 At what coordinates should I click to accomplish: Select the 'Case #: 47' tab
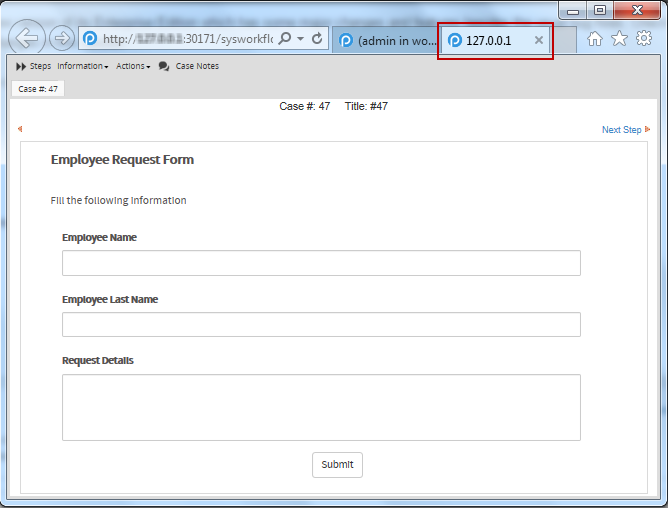(38, 89)
